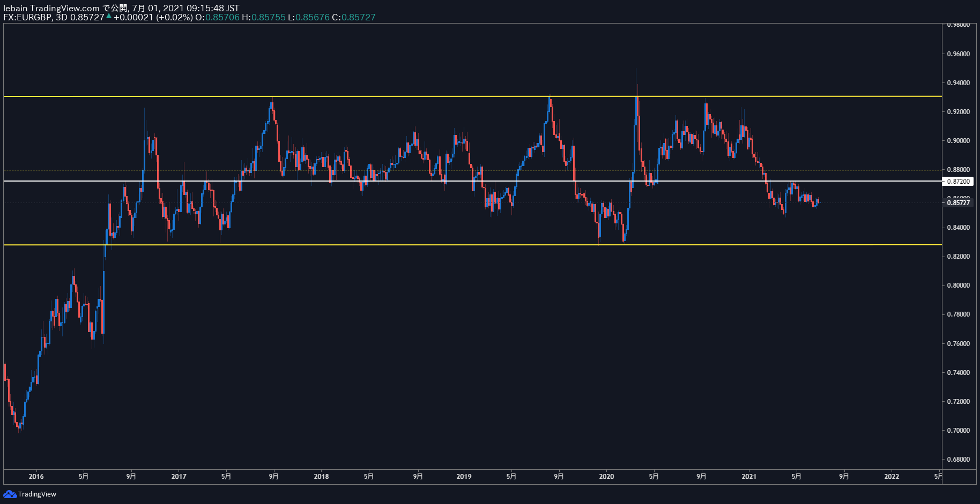Click the white 0.87200 price axis label
This screenshot has height=504, width=980.
click(x=959, y=182)
